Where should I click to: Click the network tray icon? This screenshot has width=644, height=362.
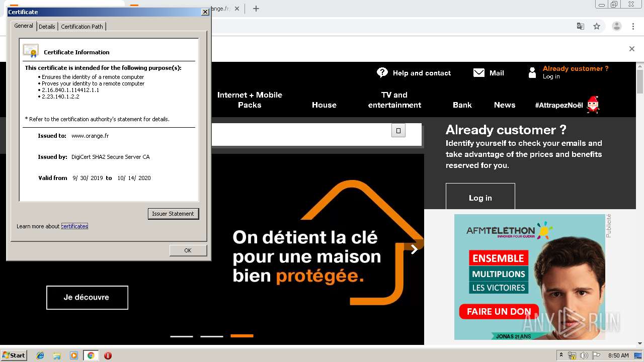click(x=572, y=355)
